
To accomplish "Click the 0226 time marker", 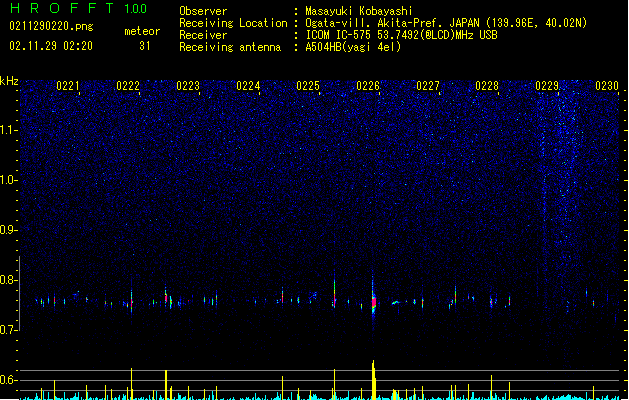I will [x=368, y=86].
